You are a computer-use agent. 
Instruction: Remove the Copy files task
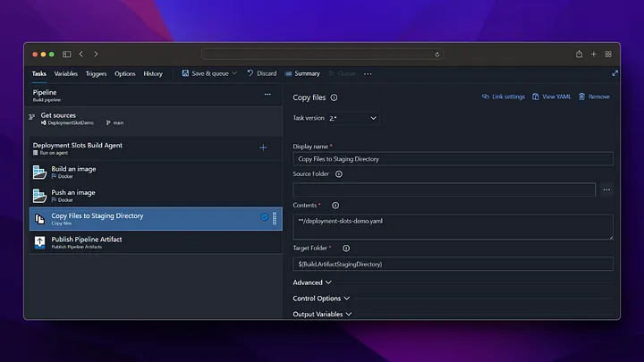(x=594, y=97)
